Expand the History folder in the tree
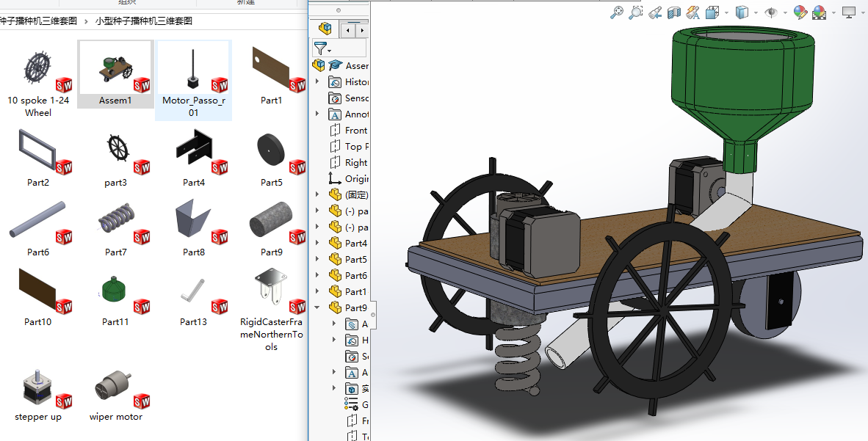Viewport: 868px width, 441px height. (317, 82)
